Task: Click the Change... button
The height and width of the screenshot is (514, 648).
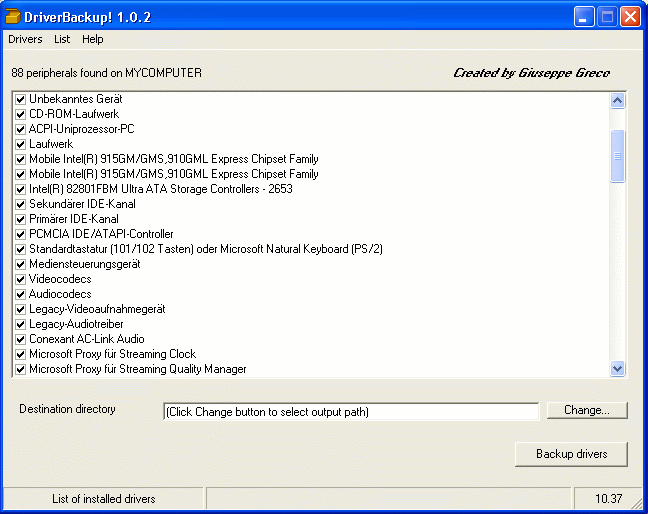Action: pos(587,410)
